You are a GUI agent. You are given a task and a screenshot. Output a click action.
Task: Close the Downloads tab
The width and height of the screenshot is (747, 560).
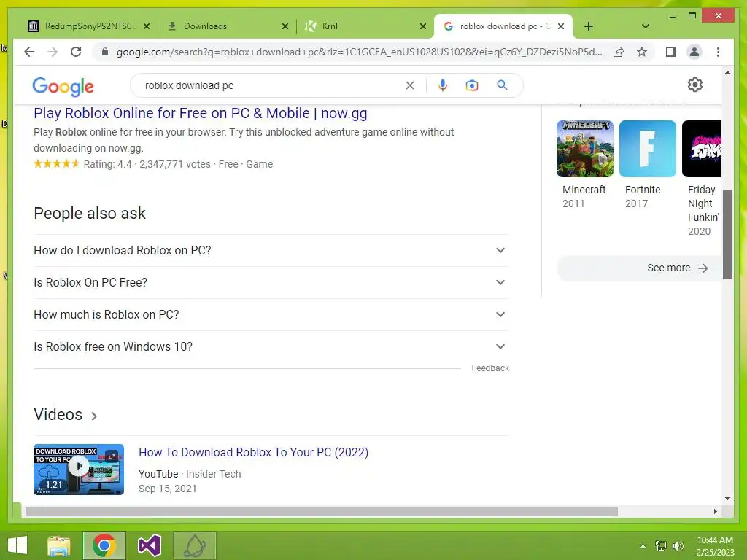pyautogui.click(x=285, y=26)
